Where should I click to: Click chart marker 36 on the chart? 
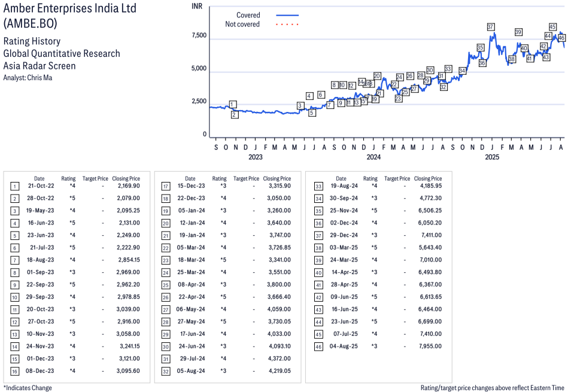(x=482, y=63)
